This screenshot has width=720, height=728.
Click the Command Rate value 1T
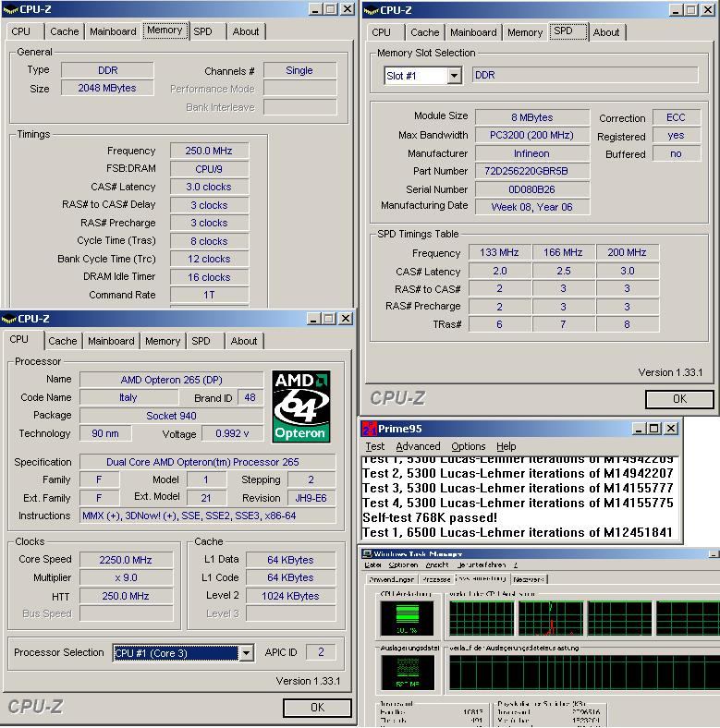click(209, 295)
